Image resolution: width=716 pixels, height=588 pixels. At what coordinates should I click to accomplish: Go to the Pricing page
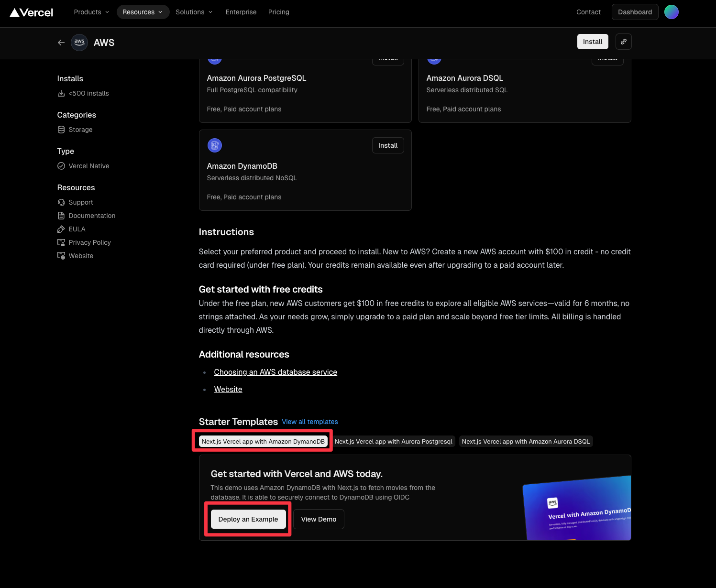pyautogui.click(x=278, y=12)
